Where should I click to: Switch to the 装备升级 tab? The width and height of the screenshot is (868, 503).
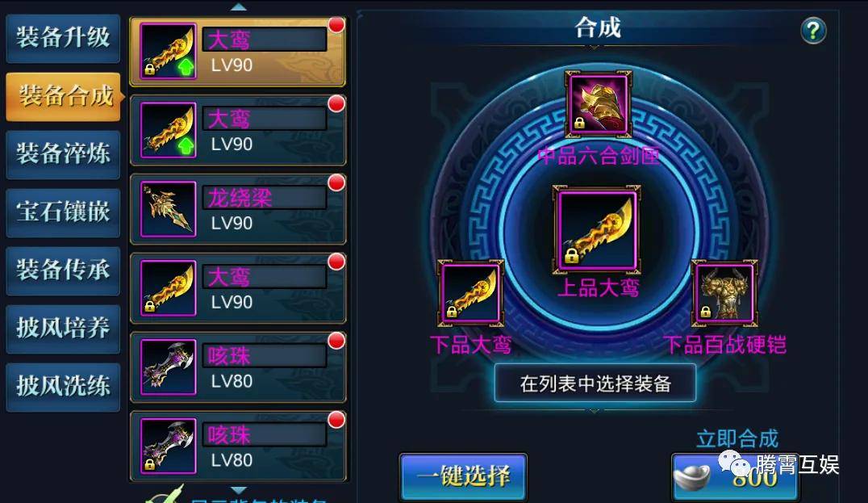click(63, 38)
